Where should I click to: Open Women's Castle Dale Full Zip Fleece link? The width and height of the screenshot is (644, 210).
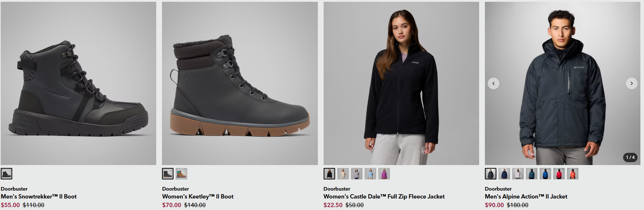coord(384,196)
